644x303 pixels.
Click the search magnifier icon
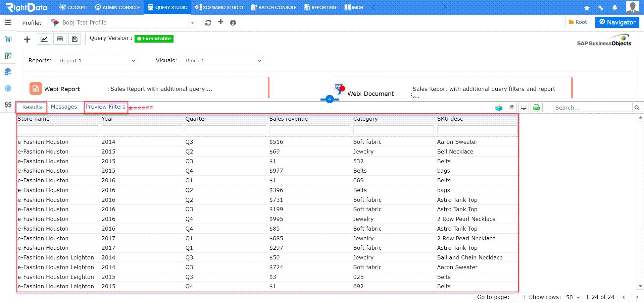click(x=637, y=107)
